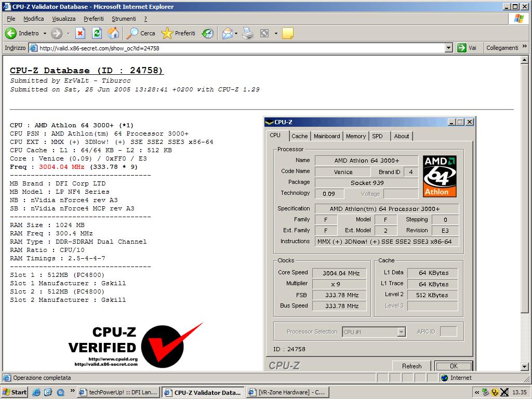Expand quick launch chevron
Viewport: 532px width, 399px height.
72,391
